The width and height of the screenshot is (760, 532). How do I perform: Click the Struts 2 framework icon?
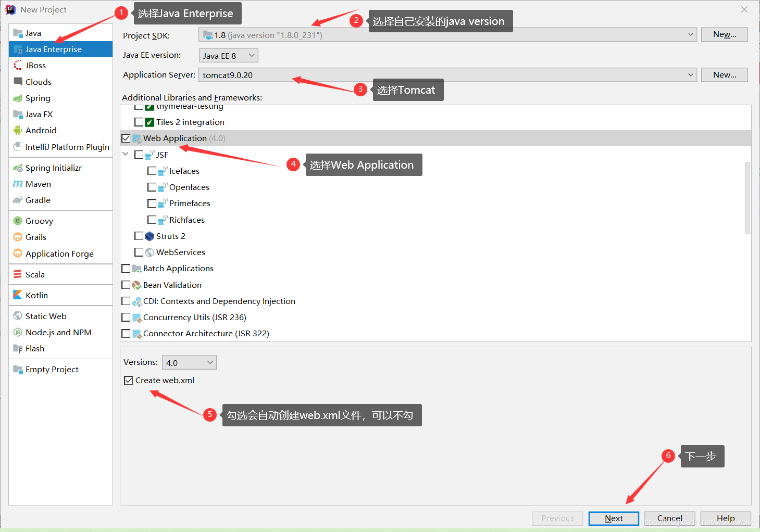coord(149,236)
